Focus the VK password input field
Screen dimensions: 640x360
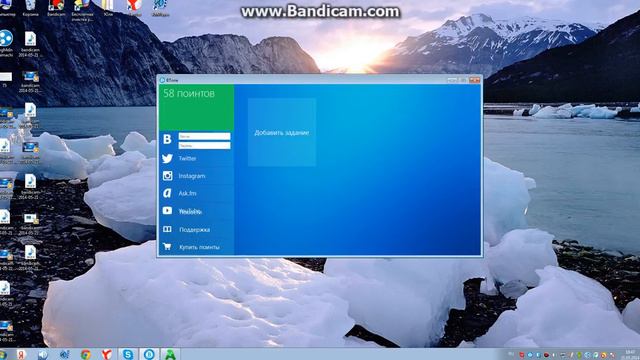point(204,145)
